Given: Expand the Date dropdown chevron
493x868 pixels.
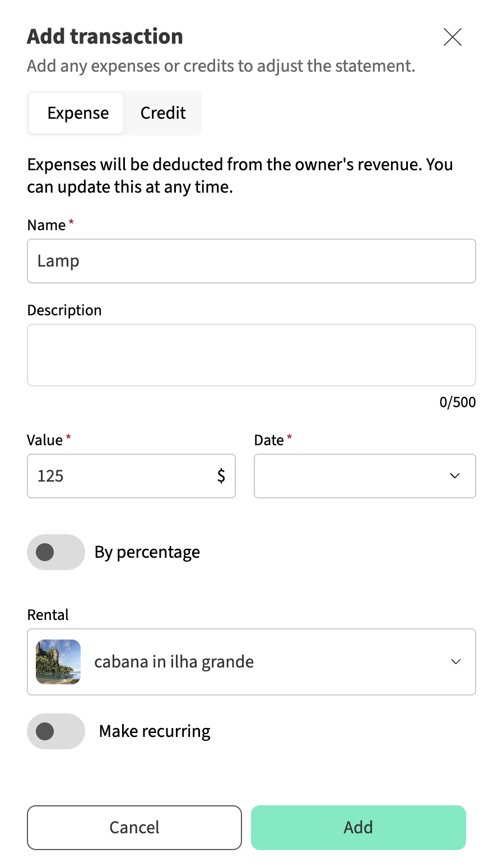Looking at the screenshot, I should point(455,476).
